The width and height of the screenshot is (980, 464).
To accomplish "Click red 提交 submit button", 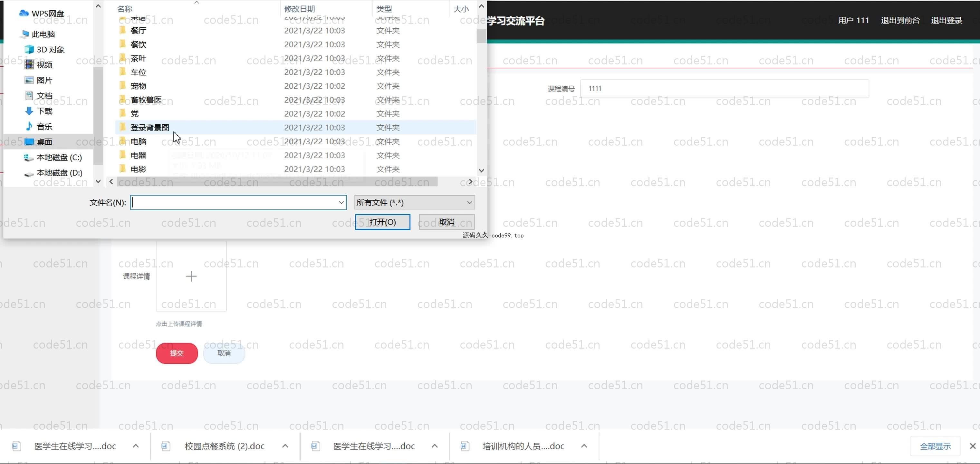I will point(177,353).
